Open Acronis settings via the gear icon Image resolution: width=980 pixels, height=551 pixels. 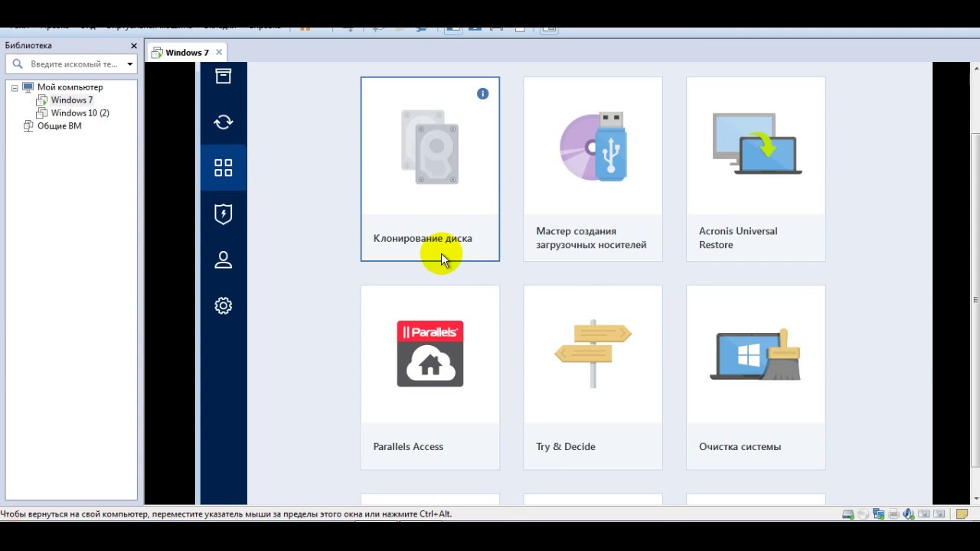[x=223, y=306]
